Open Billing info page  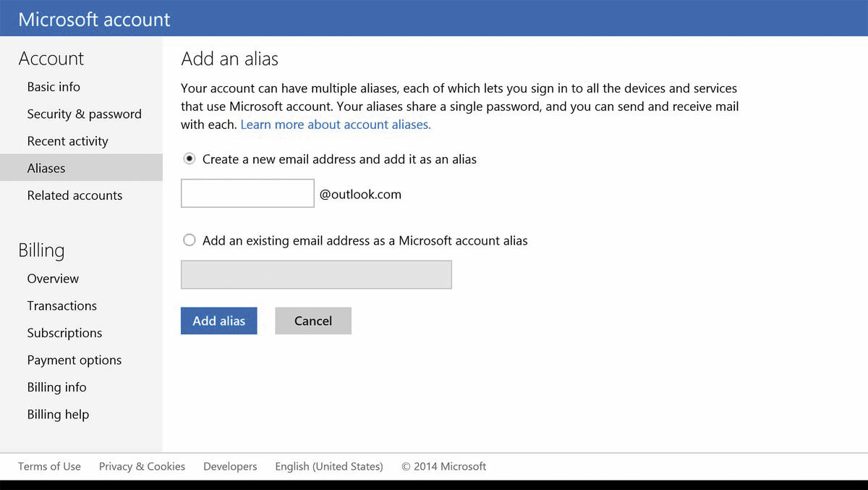[x=56, y=387]
